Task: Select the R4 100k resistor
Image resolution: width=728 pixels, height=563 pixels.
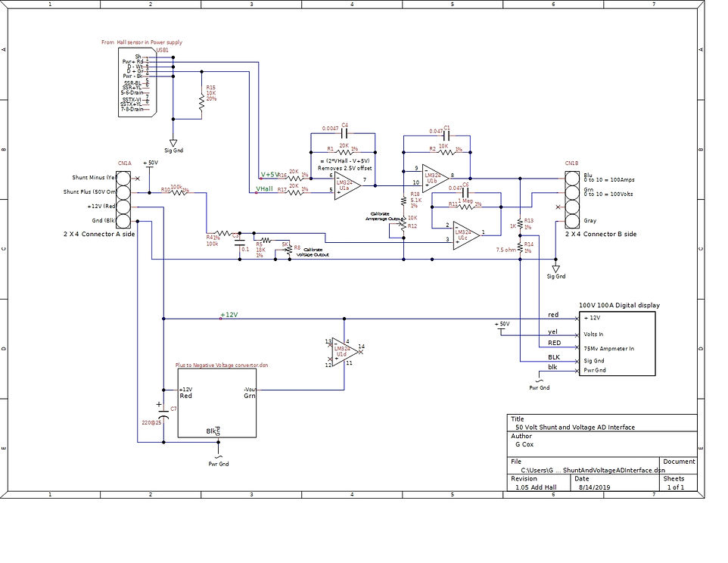Action: click(x=222, y=234)
